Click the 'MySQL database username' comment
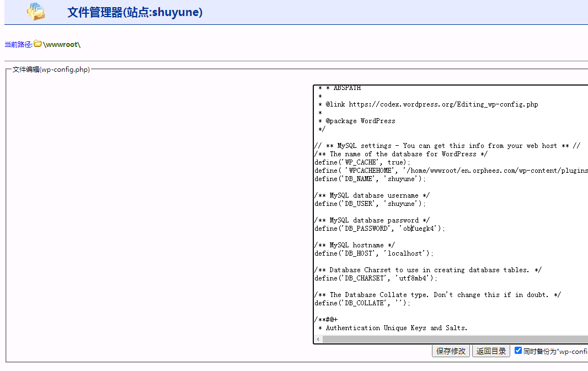This screenshot has height=371, width=588. (x=372, y=195)
